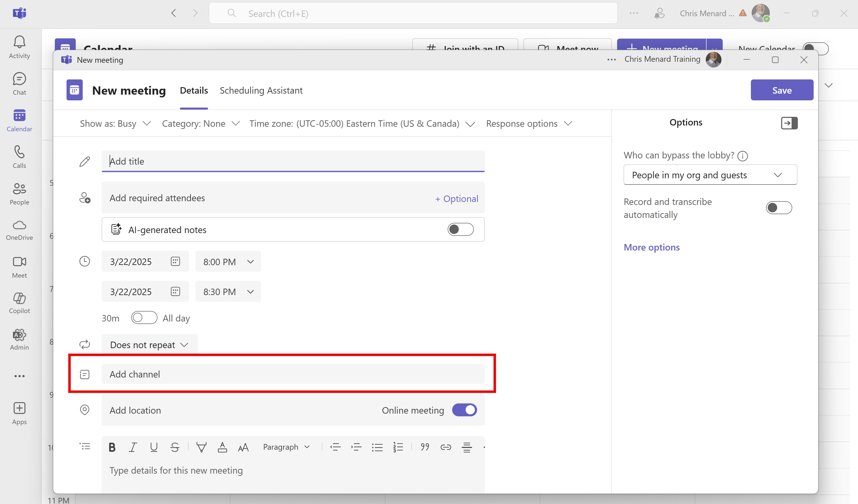Screen dimensions: 858x504
Task: Click the Save button
Action: click(782, 90)
